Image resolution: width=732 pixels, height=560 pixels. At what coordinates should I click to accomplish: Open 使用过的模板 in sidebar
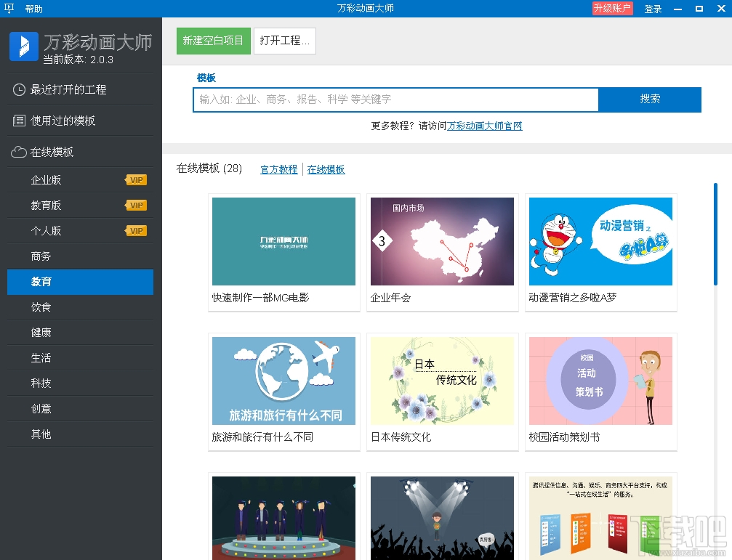[80, 121]
